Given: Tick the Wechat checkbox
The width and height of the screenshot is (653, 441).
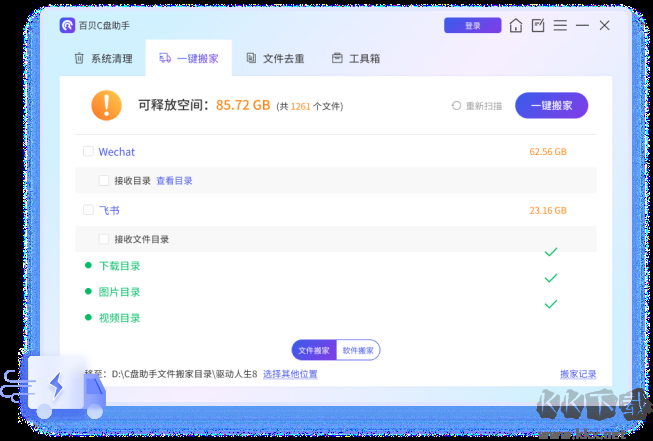Looking at the screenshot, I should pos(88,152).
